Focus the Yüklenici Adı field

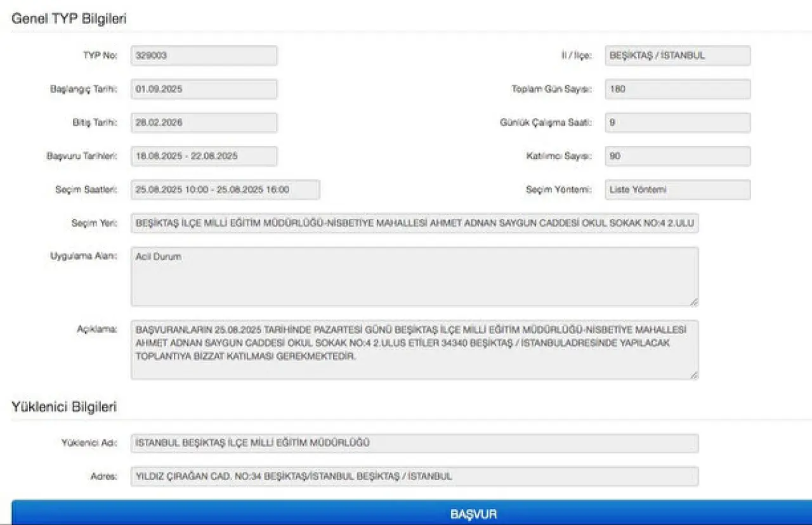click(414, 443)
